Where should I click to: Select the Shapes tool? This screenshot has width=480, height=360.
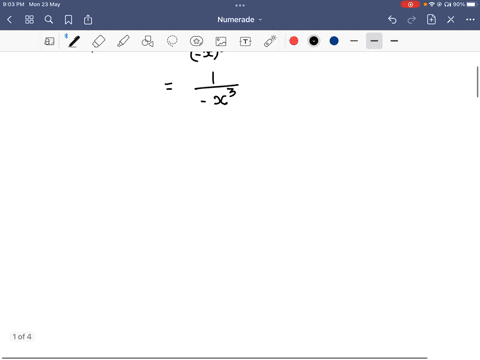(148, 41)
